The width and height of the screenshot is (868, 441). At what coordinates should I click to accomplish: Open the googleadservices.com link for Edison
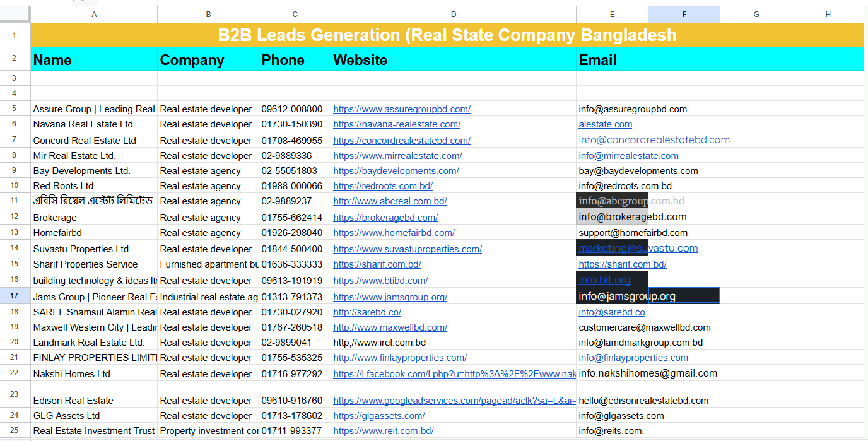[454, 401]
